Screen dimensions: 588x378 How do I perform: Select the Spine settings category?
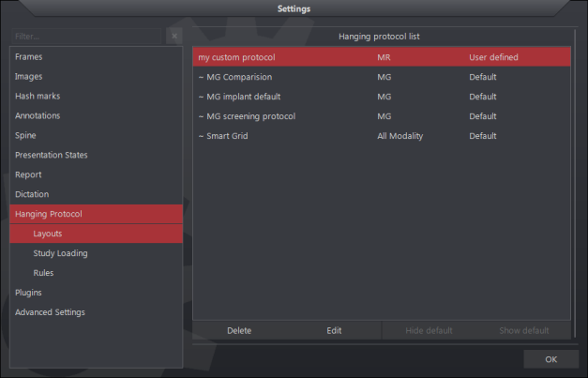pos(26,135)
